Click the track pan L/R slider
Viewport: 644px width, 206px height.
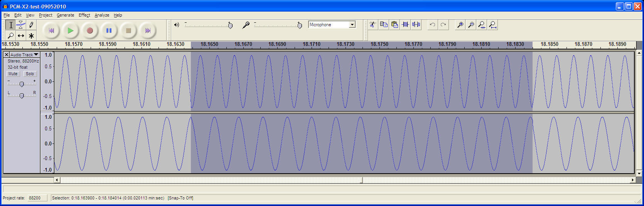[x=22, y=95]
